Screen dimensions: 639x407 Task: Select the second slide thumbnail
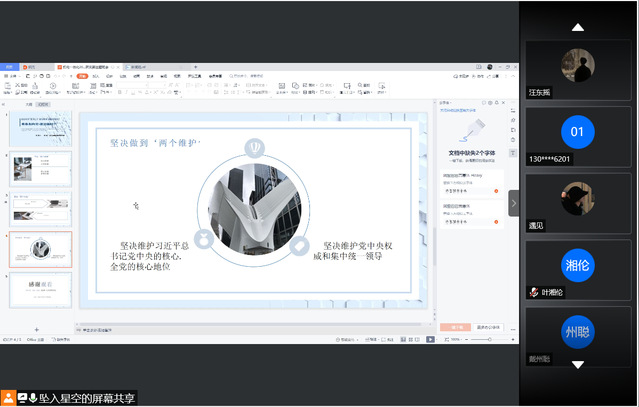40,169
